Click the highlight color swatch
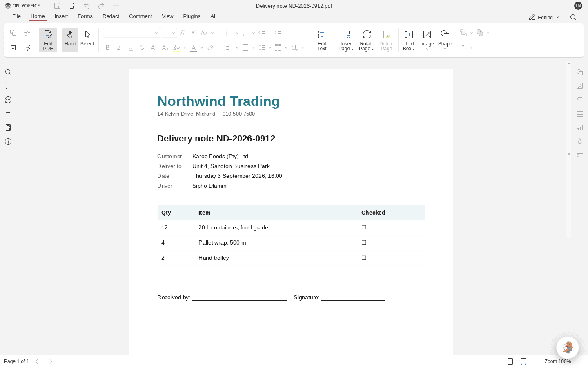 point(176,47)
